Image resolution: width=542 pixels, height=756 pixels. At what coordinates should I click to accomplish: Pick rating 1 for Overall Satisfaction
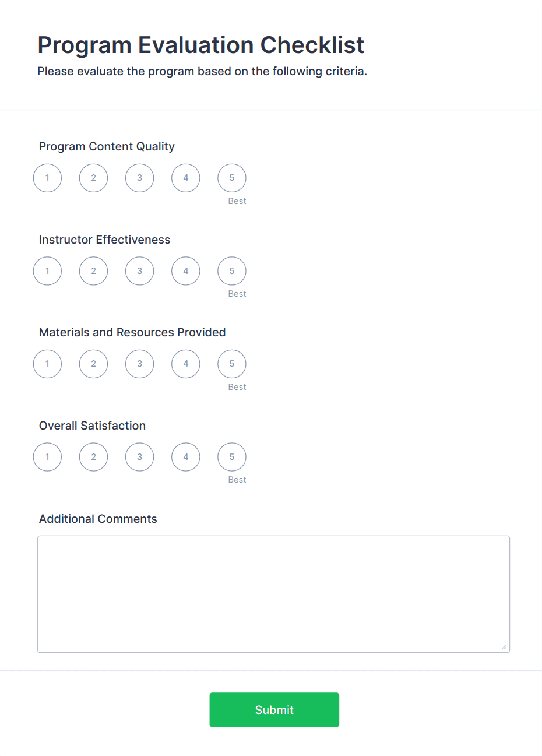pos(47,457)
